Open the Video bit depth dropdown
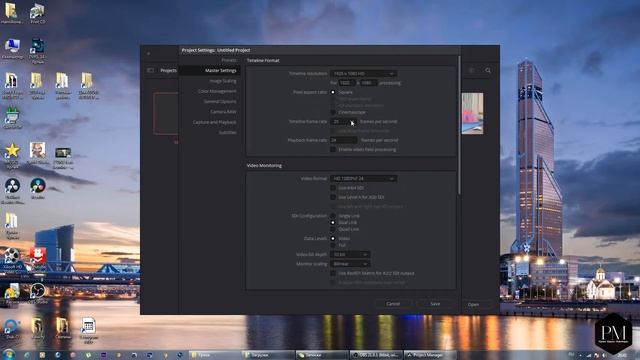 click(x=350, y=254)
